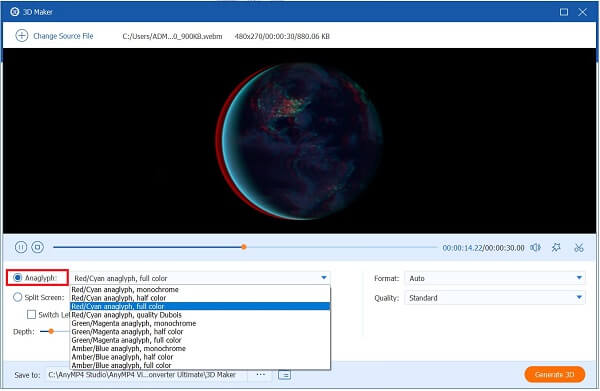Click the pin/snapshot star icon
600x391 pixels.
coord(556,248)
